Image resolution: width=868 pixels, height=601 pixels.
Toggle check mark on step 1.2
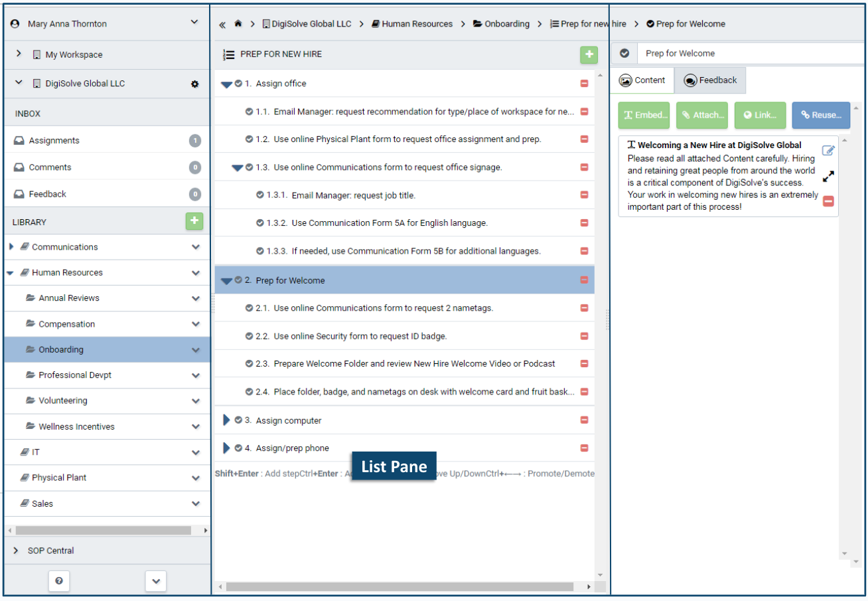click(x=250, y=139)
